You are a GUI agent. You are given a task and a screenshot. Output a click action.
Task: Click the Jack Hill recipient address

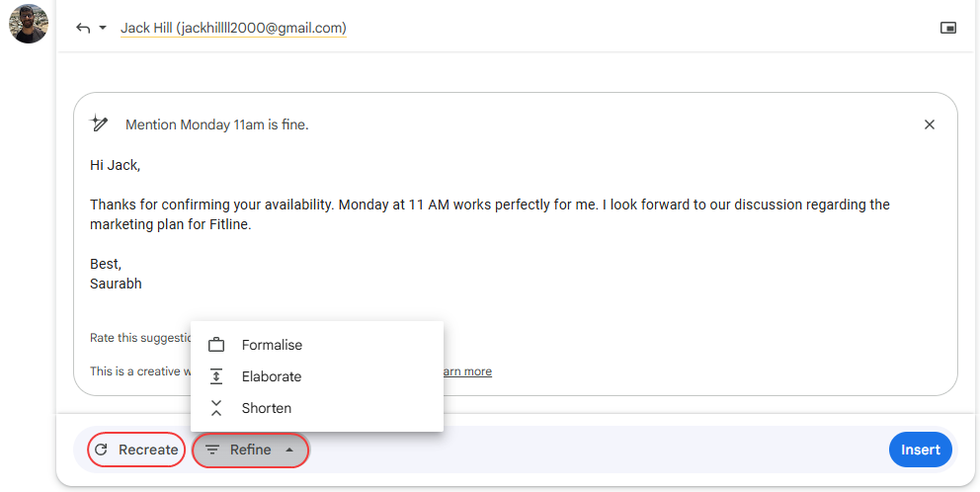(233, 28)
